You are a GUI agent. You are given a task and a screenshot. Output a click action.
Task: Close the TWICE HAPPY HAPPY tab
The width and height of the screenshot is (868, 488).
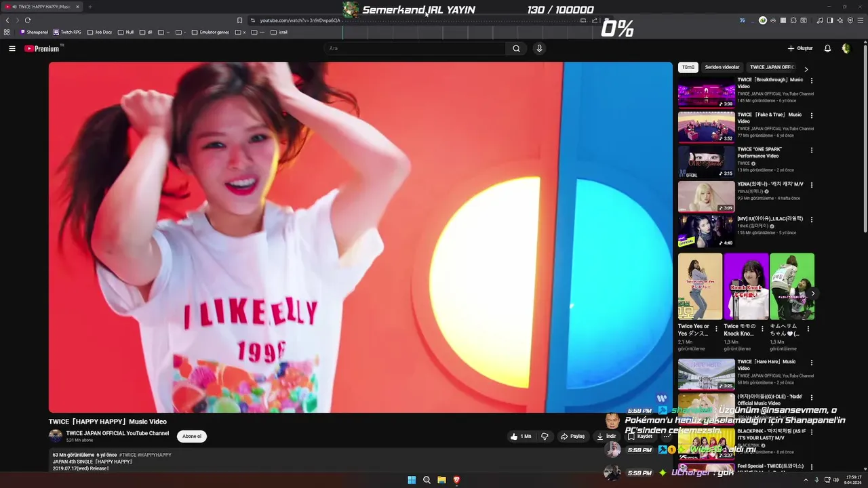tap(77, 7)
